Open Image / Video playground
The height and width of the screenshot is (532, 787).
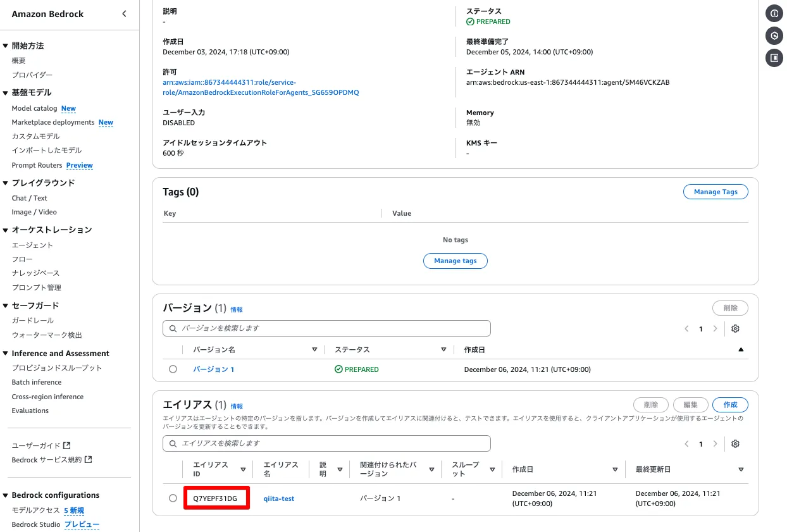point(34,212)
